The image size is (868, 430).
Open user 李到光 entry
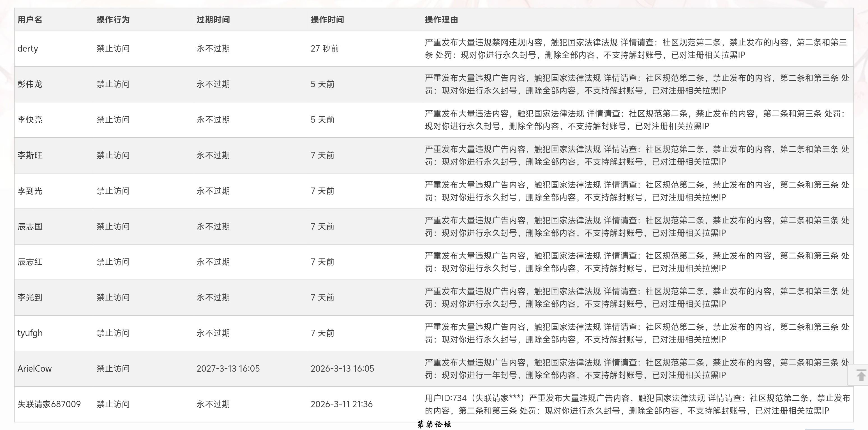(30, 191)
